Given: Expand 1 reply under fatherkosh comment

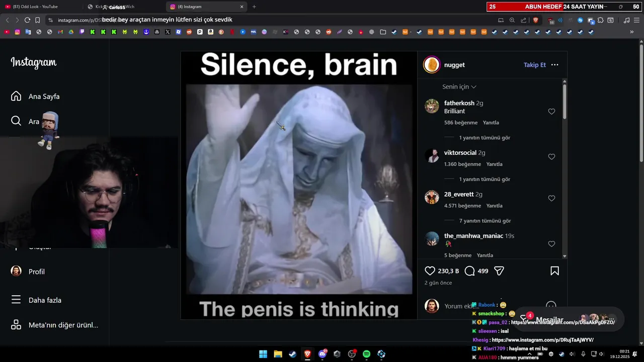Looking at the screenshot, I should click(484, 138).
